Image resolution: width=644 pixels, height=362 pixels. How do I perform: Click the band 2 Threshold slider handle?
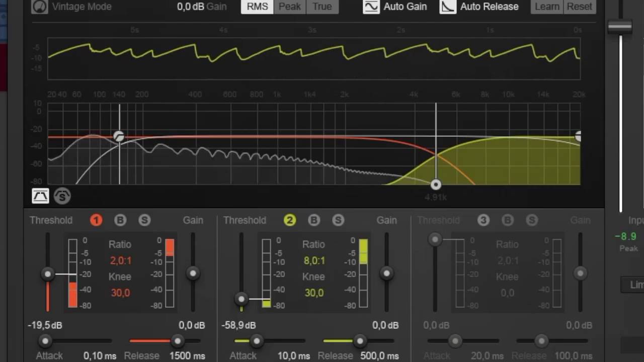242,299
